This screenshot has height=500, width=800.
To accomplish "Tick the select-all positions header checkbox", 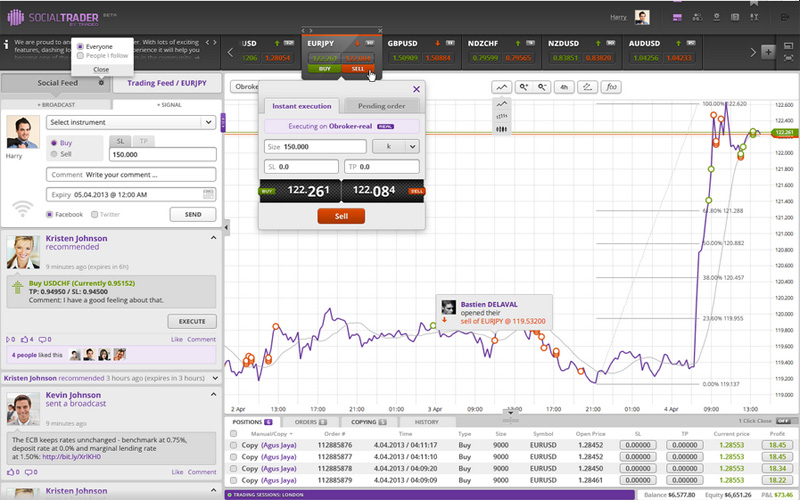I will [234, 434].
